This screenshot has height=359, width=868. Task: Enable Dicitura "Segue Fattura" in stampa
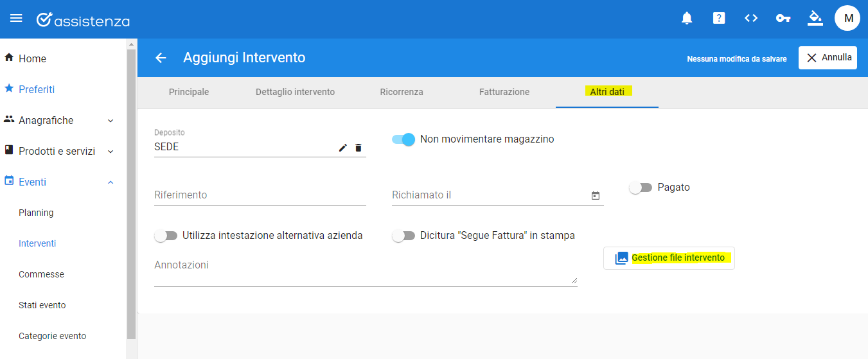[x=403, y=236]
